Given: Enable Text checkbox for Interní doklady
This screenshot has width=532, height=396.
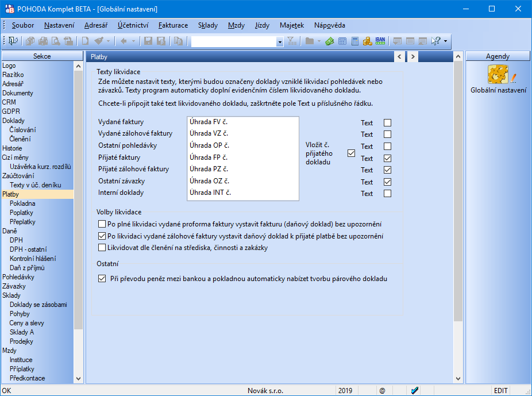Looking at the screenshot, I should [x=387, y=194].
